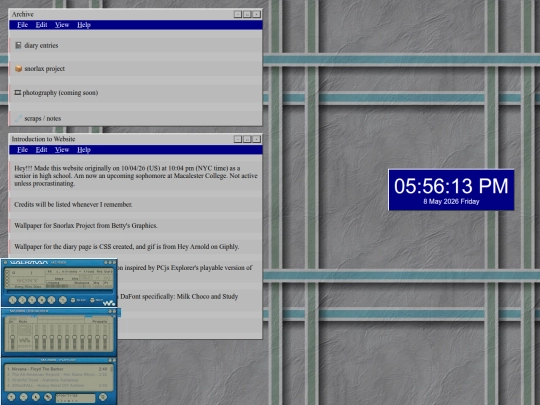
Task: Open the playlist Remove button
Action: click(24, 397)
